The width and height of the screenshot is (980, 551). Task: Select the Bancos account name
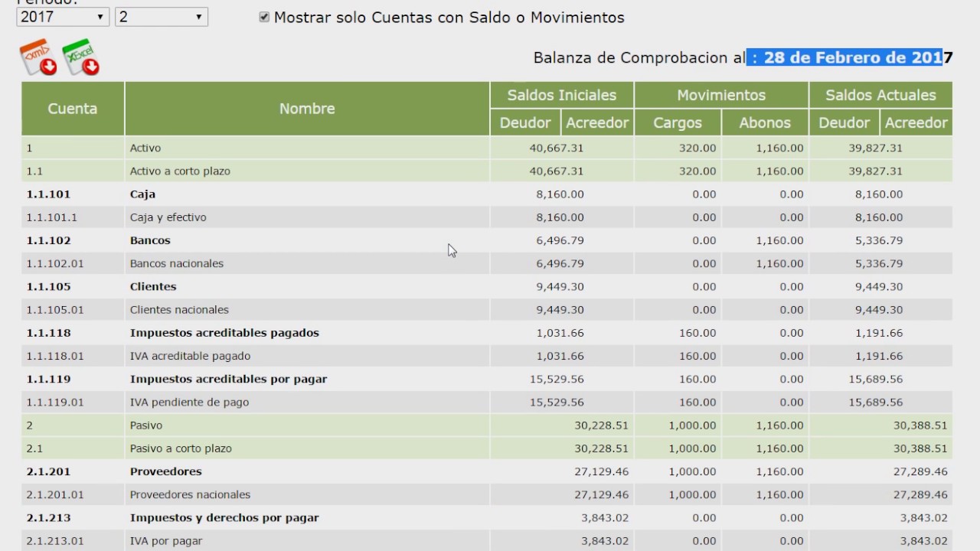(150, 240)
